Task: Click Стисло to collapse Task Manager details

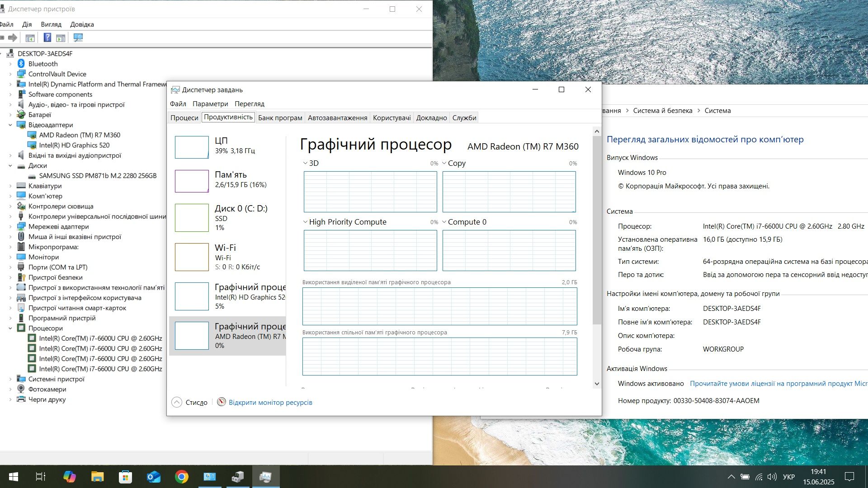Action: [190, 402]
